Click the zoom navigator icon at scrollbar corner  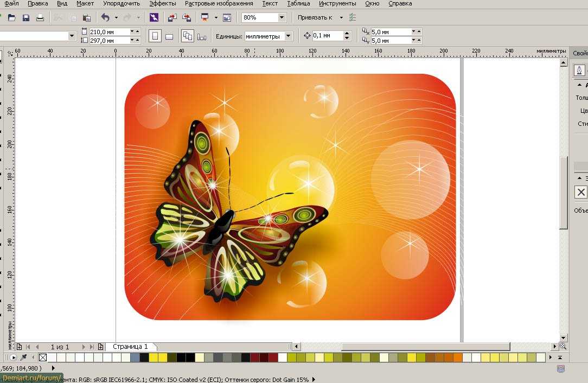pyautogui.click(x=563, y=346)
